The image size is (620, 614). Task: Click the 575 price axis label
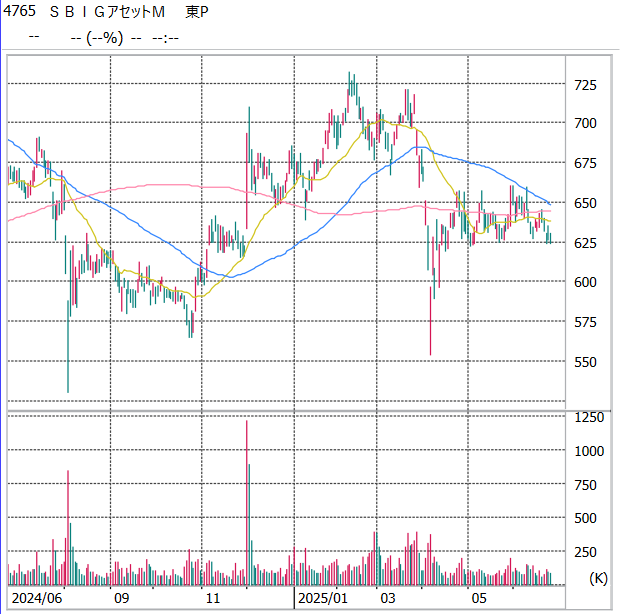point(585,322)
